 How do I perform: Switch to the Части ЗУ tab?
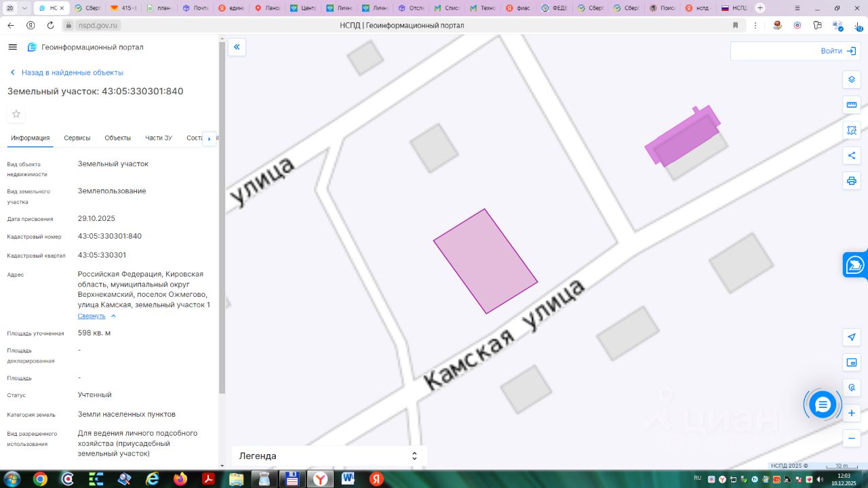159,138
